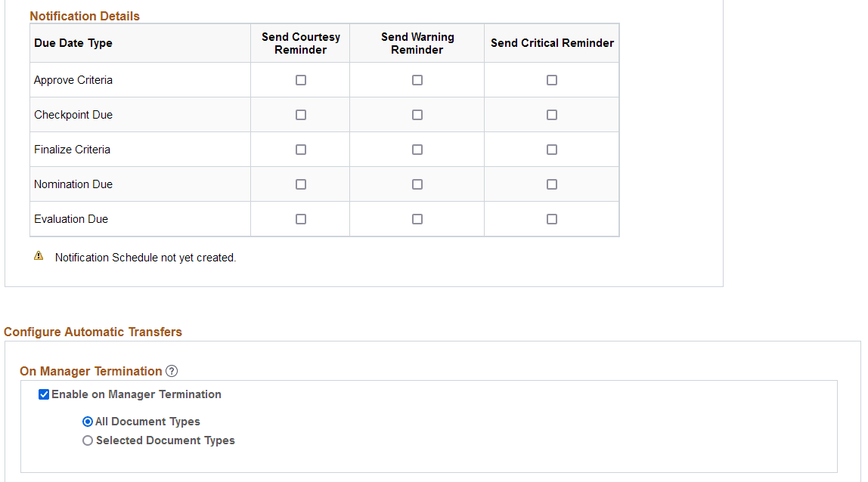Enable critical reminder for Nomination Due
868x482 pixels.
[552, 184]
